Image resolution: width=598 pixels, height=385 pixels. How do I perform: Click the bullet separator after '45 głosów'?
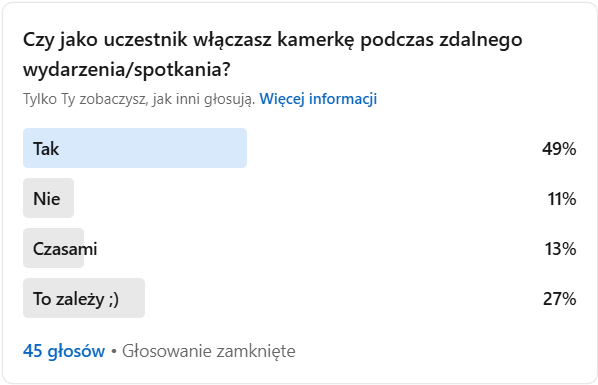tap(114, 351)
